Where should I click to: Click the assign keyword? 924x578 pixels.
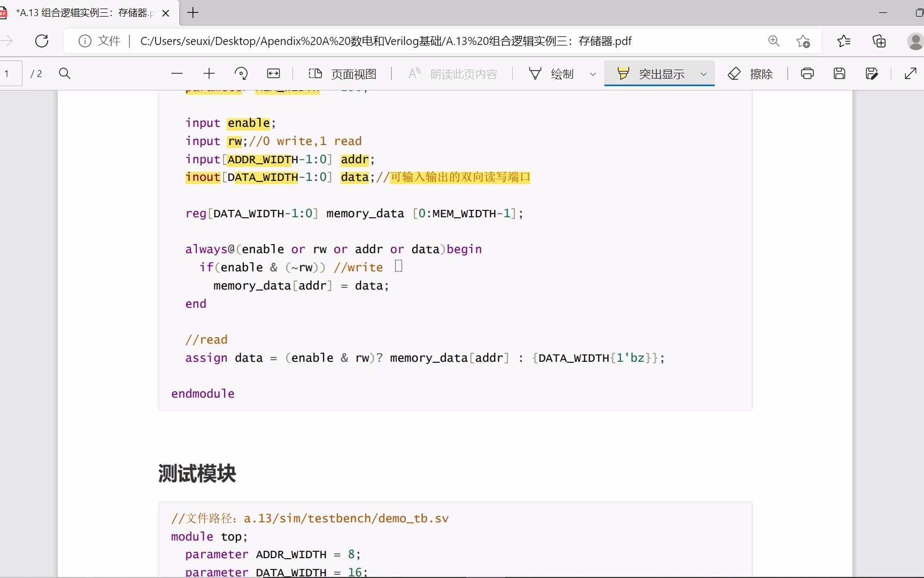pyautogui.click(x=206, y=358)
